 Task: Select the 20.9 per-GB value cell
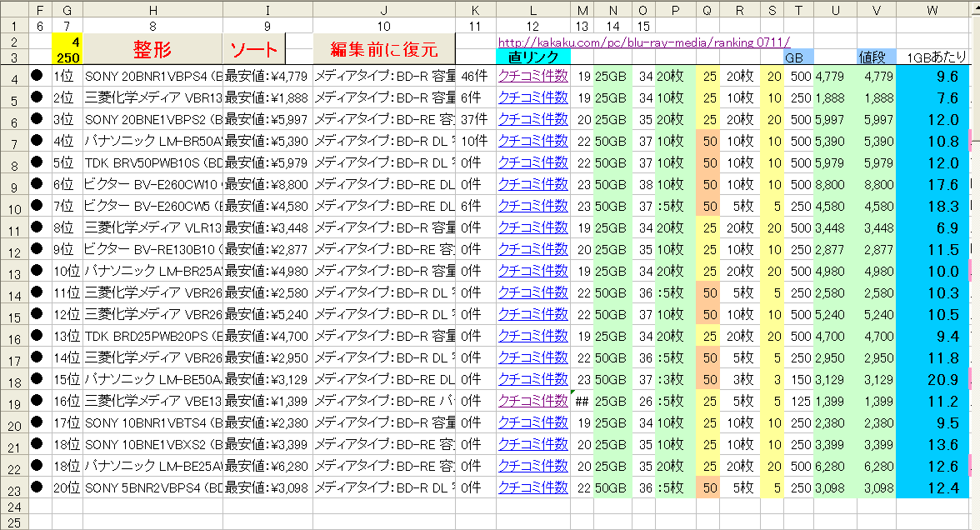[x=932, y=379]
